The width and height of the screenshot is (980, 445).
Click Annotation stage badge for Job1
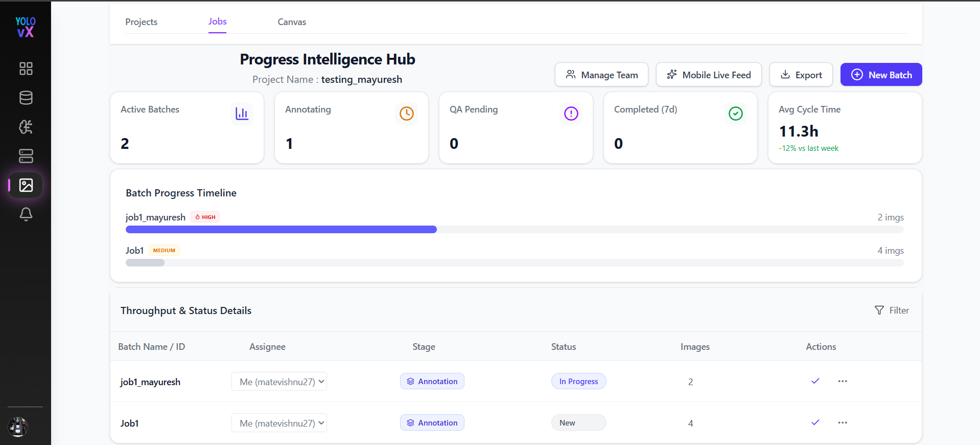432,422
